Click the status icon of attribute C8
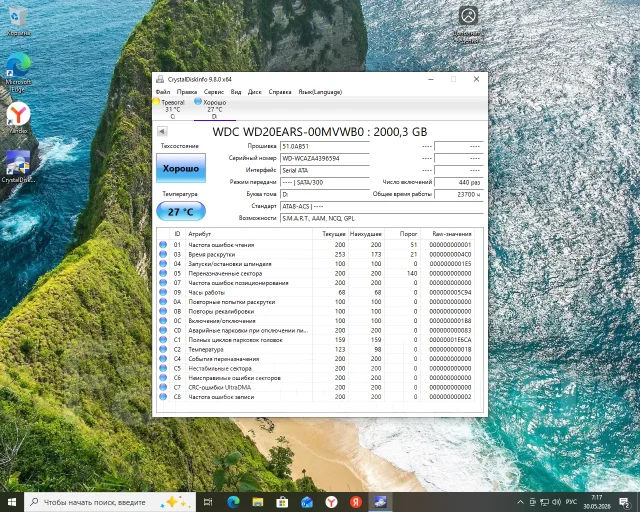Viewport: 640px width, 512px height. tap(163, 396)
